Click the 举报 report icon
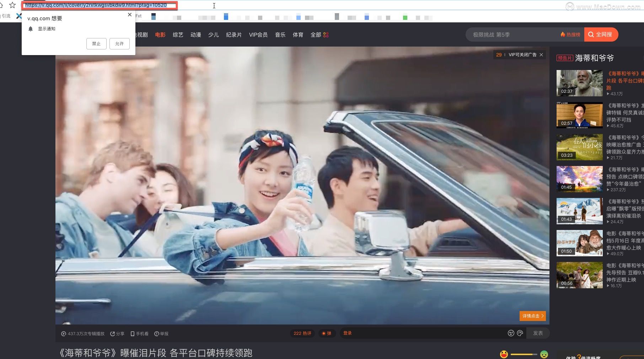This screenshot has height=359, width=644. click(156, 334)
